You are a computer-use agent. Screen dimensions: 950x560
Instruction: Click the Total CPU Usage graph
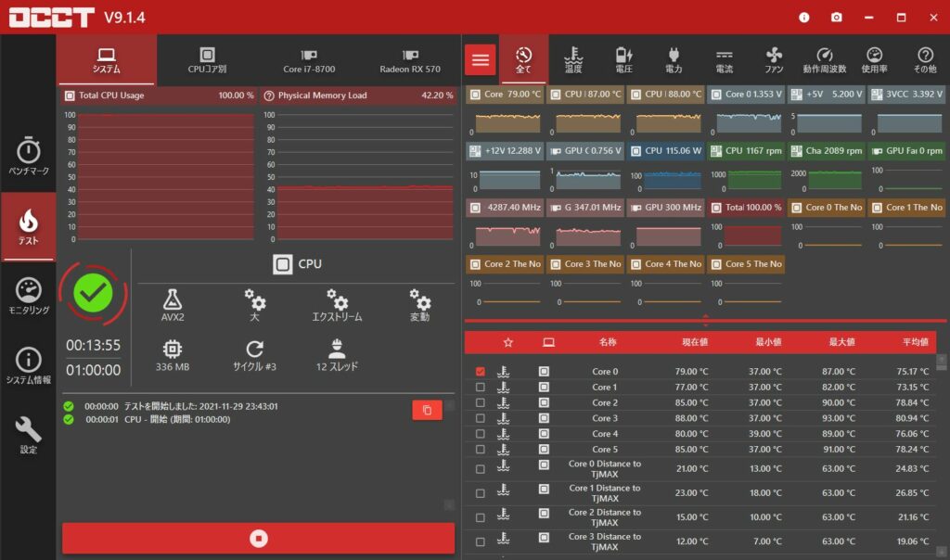click(164, 176)
